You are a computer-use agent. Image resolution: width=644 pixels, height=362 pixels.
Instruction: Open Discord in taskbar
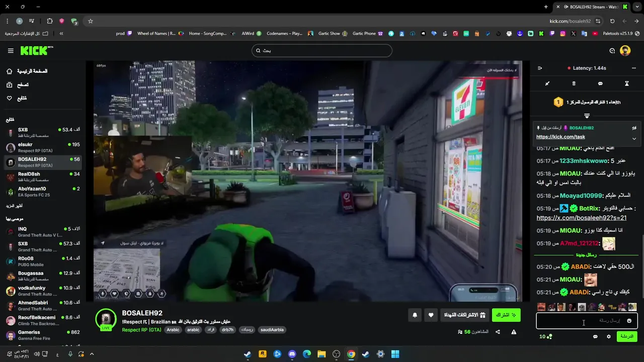coord(292,354)
